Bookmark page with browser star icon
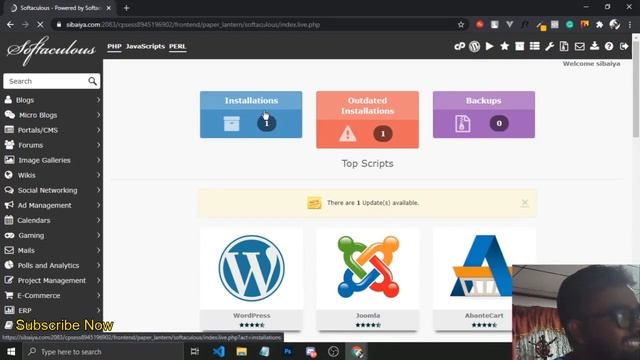Screen dimensions: 640x360 (x=461, y=25)
